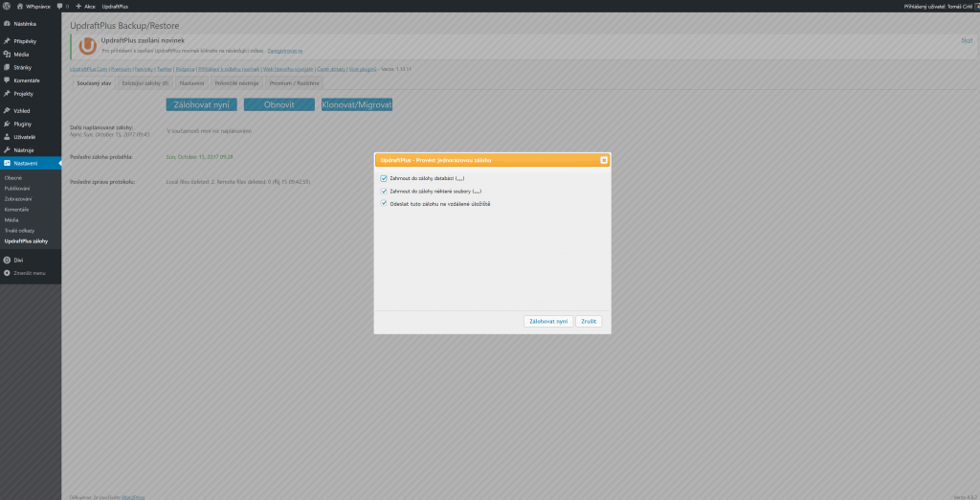The height and width of the screenshot is (500, 980).
Task: Open the WPsprávce site home icon
Action: coord(20,6)
